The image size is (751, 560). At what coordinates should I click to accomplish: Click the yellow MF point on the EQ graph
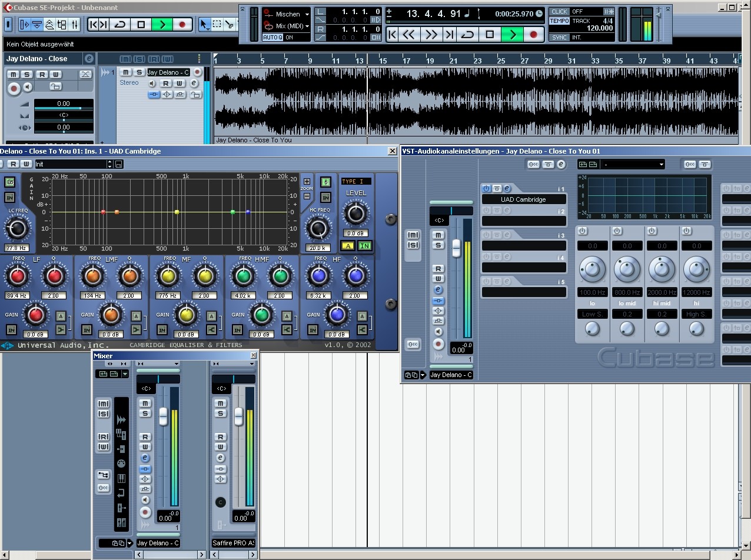pyautogui.click(x=177, y=212)
